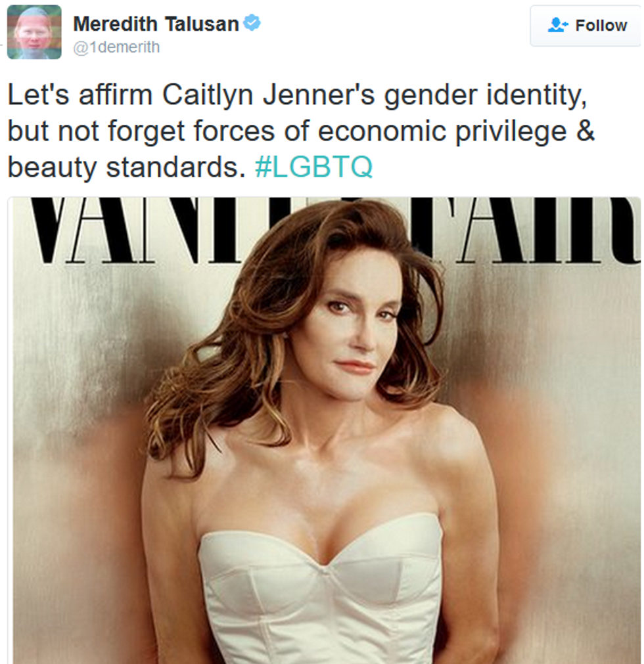This screenshot has width=644, height=664.
Task: Click the blue verified badge icon
Action: click(x=252, y=22)
